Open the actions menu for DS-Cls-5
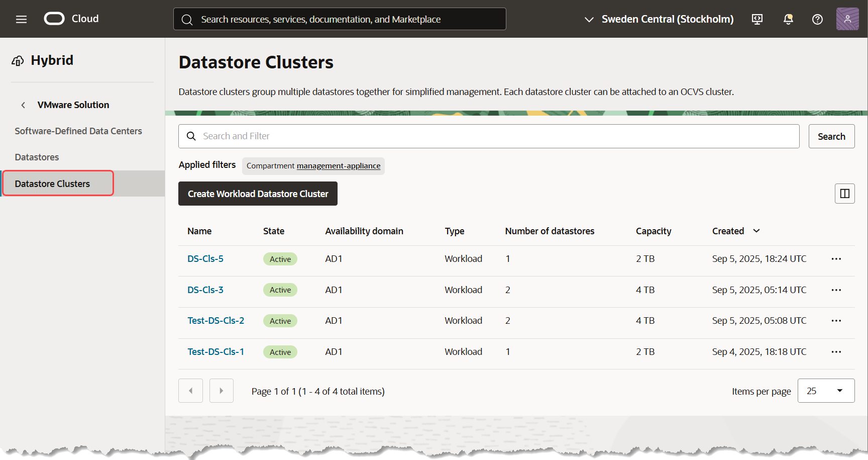This screenshot has height=460, width=868. 836,258
